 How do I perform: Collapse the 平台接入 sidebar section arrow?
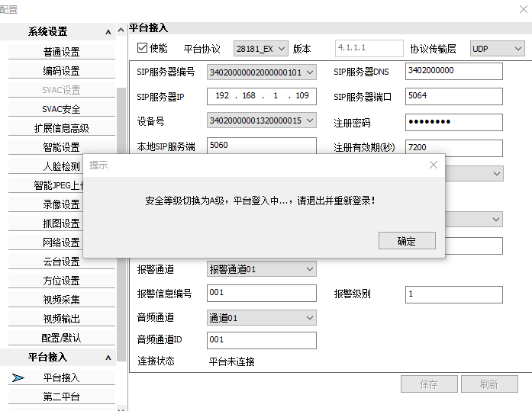(x=108, y=357)
